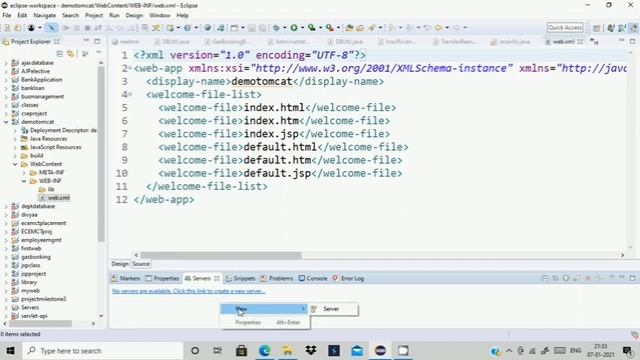Choose New in the context menu
The height and width of the screenshot is (360, 640).
click(264, 309)
